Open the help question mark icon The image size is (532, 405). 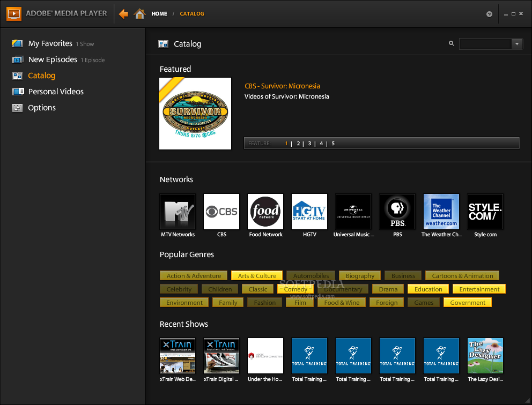coord(489,14)
